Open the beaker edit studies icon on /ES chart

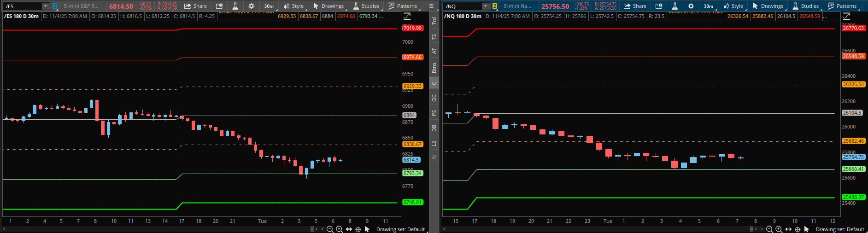(235, 6)
